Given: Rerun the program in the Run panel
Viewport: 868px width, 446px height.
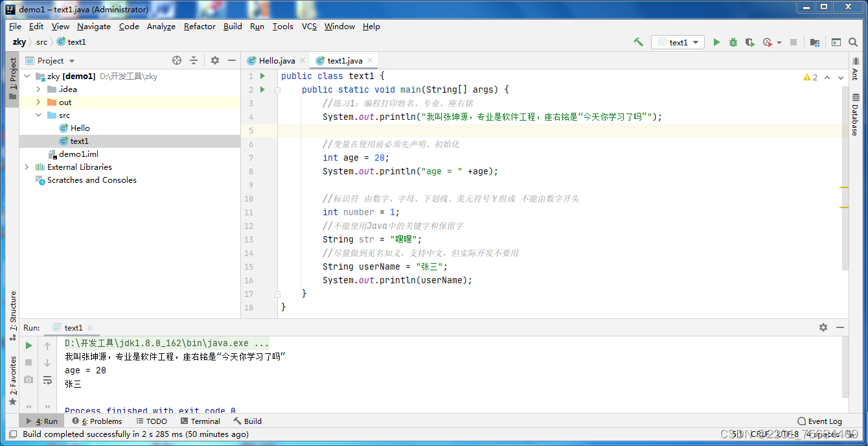Looking at the screenshot, I should click(28, 346).
